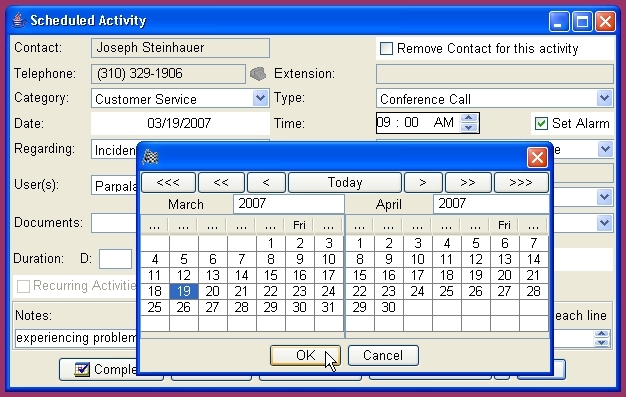The width and height of the screenshot is (626, 397).
Task: Maximize the Scheduled Activity window
Action: tap(582, 21)
